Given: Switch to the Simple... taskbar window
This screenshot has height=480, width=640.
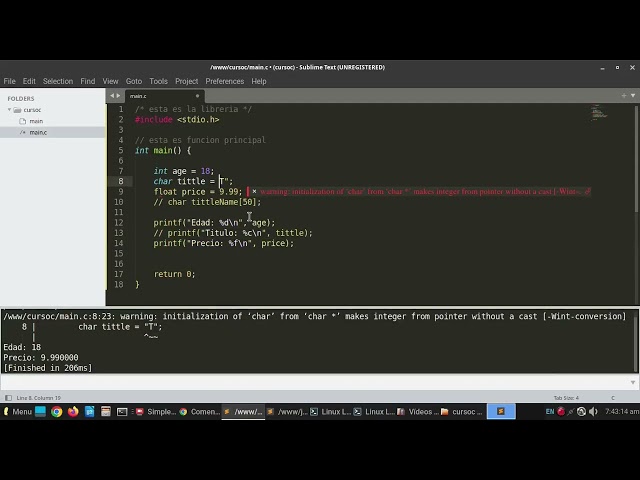Looking at the screenshot, I should click(156, 412).
